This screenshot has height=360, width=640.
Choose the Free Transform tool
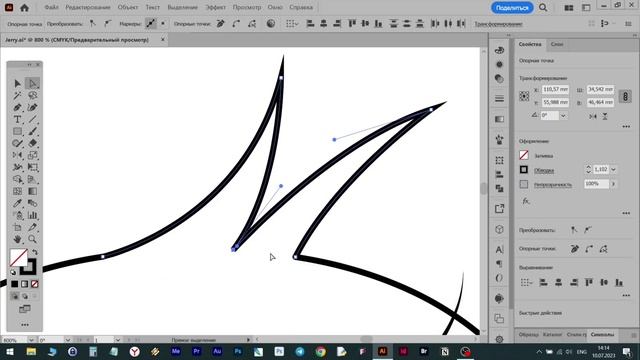(x=33, y=167)
